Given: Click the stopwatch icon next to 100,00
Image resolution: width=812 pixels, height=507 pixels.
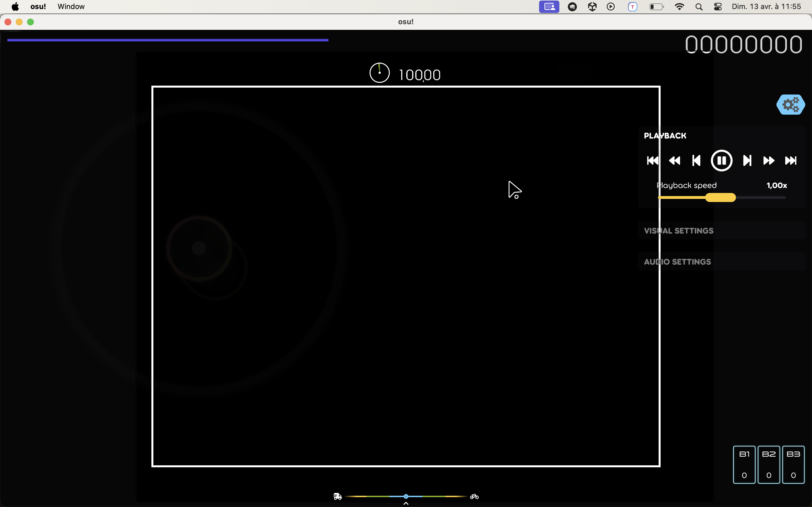Looking at the screenshot, I should point(379,72).
